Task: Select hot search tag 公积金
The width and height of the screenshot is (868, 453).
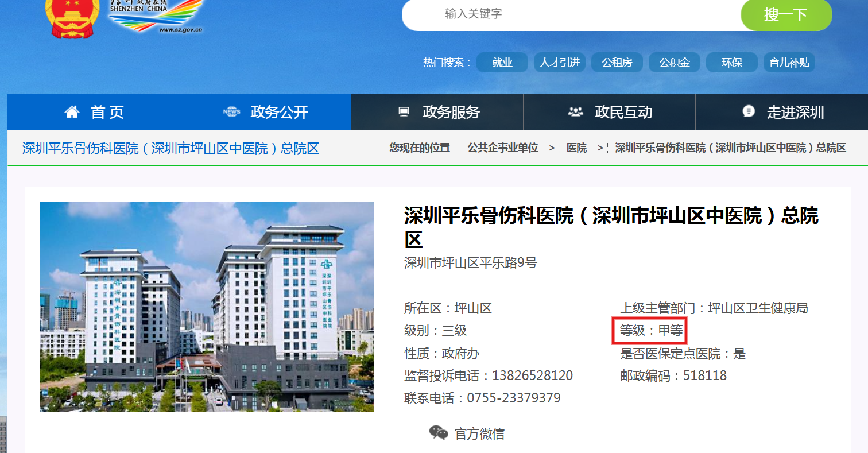Action: [675, 63]
